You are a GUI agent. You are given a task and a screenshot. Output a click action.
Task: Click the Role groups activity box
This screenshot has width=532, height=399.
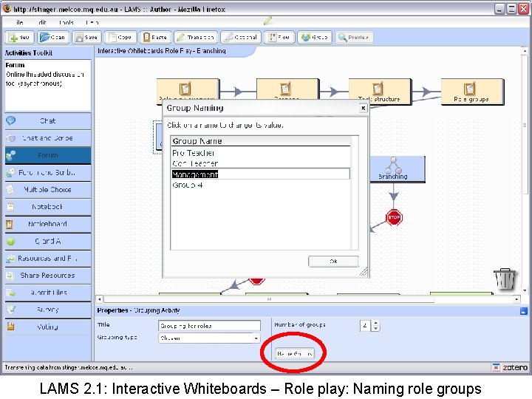click(x=472, y=92)
